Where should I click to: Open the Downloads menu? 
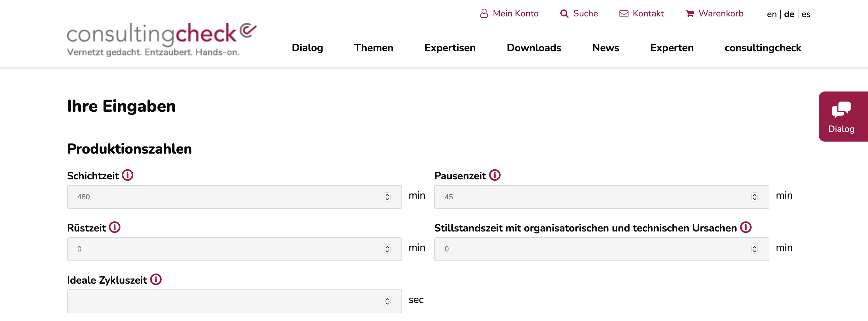coord(534,48)
